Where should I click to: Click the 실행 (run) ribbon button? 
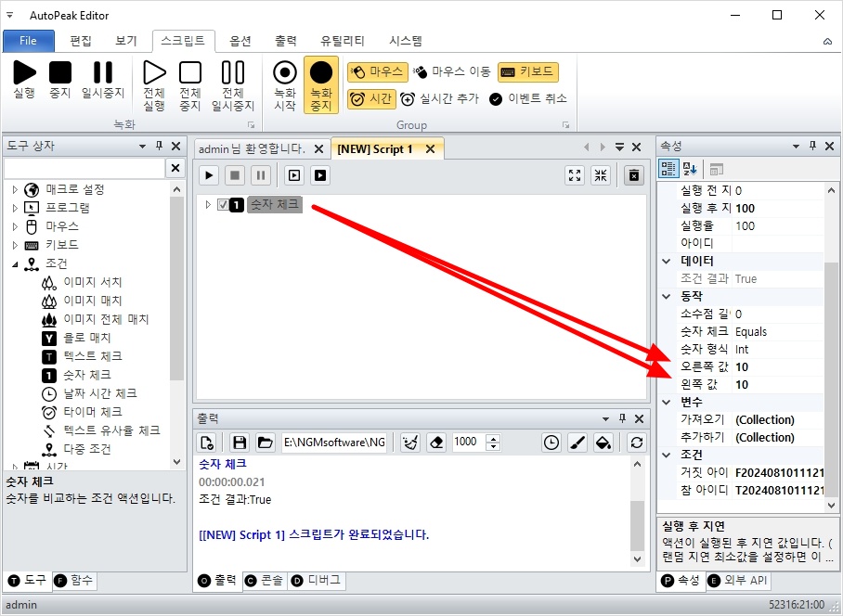24,80
